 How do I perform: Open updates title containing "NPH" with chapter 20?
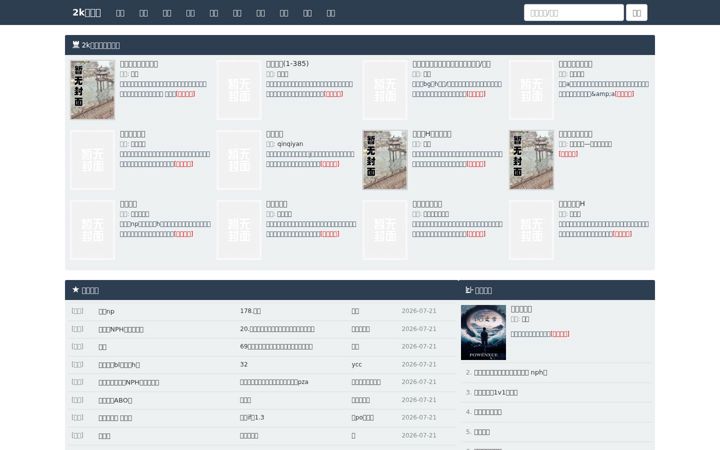click(121, 329)
